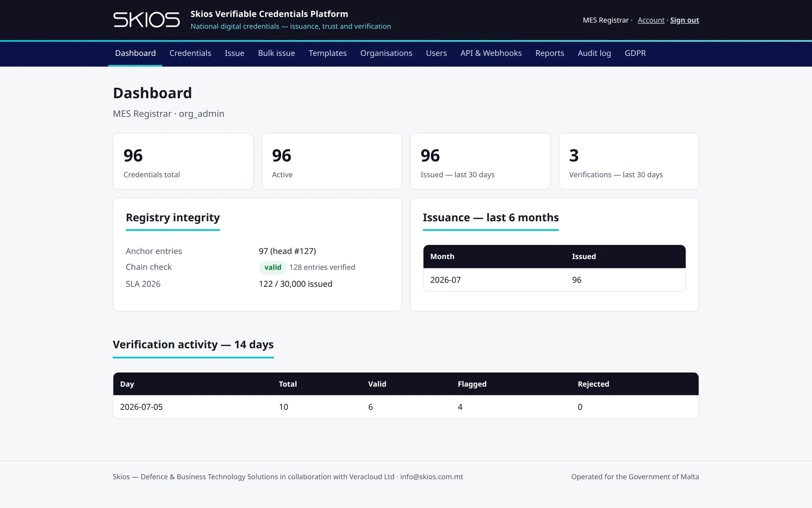The width and height of the screenshot is (812, 508).
Task: Click total value 10 in activity row
Action: pyautogui.click(x=283, y=407)
